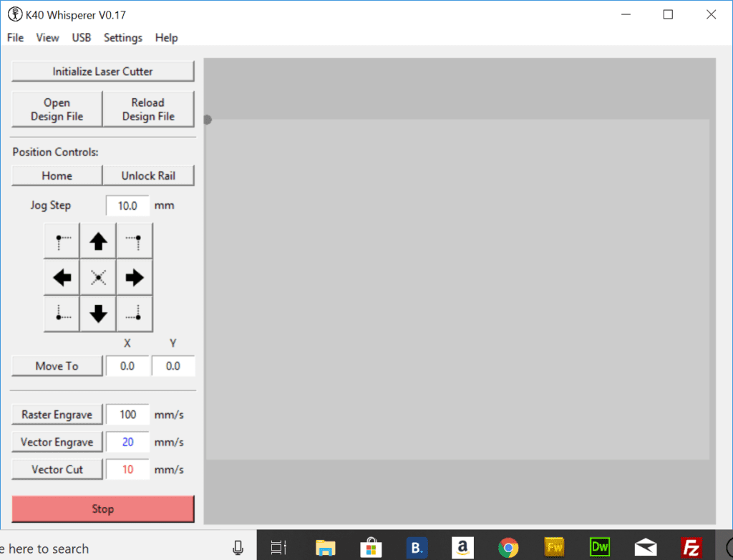Open the View menu

pos(48,37)
